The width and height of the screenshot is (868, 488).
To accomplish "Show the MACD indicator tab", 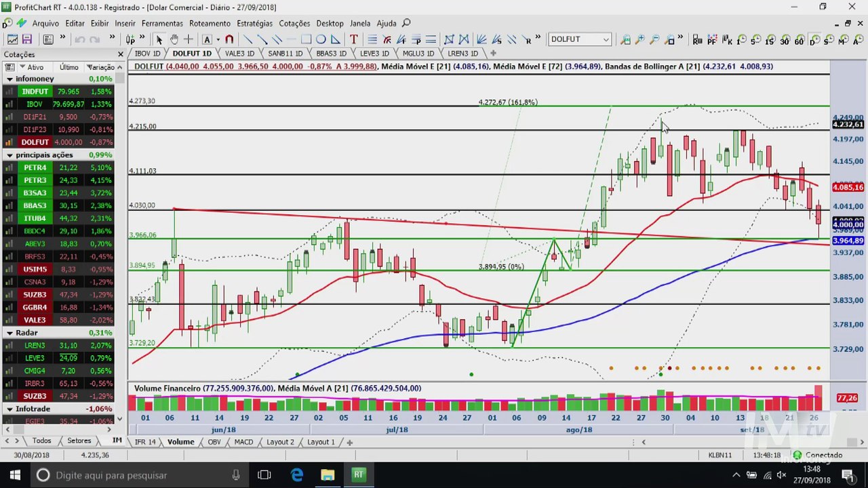I will point(243,442).
